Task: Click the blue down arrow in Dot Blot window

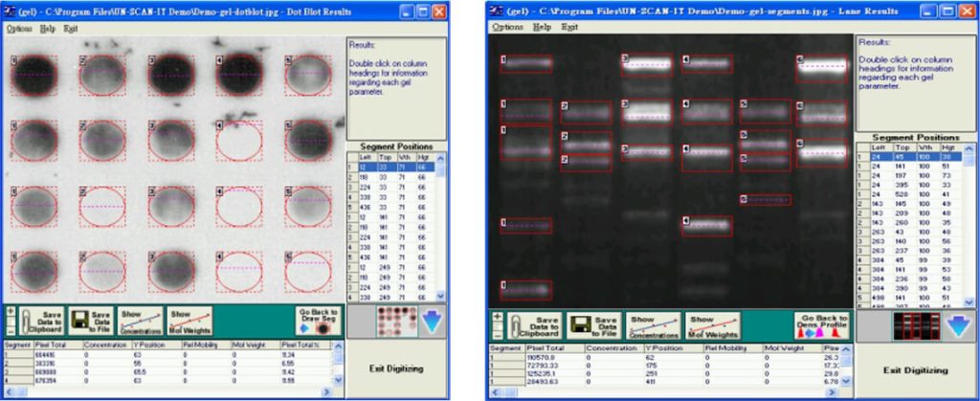Action: (434, 323)
